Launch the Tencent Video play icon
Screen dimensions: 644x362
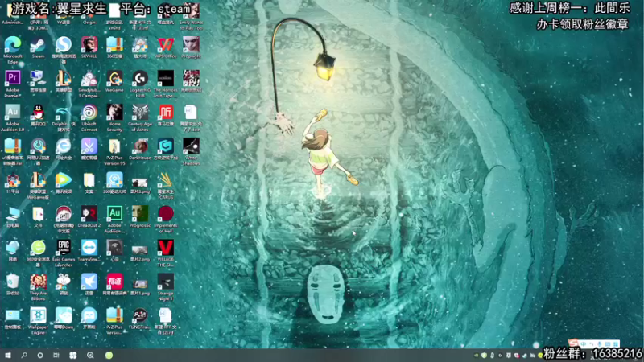(x=64, y=179)
